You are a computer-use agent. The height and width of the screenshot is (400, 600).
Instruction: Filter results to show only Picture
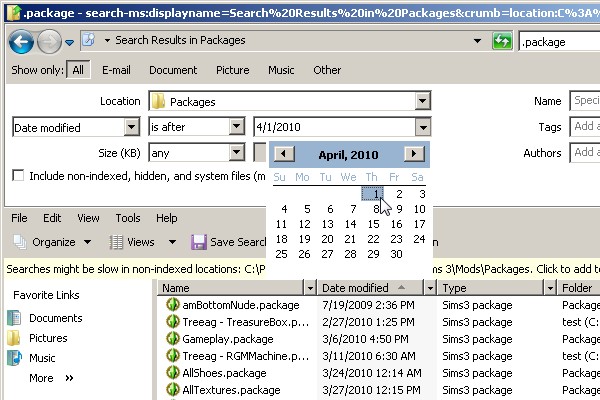[232, 71]
